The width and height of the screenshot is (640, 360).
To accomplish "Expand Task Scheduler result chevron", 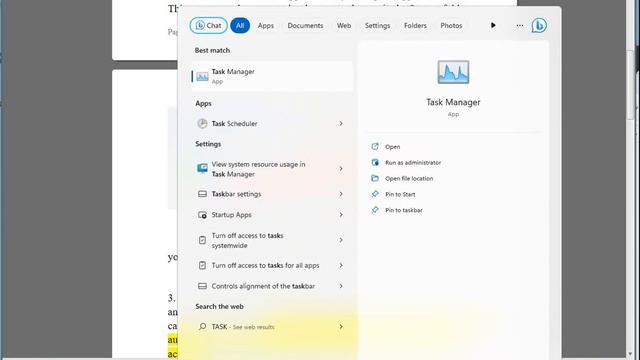I will 341,123.
